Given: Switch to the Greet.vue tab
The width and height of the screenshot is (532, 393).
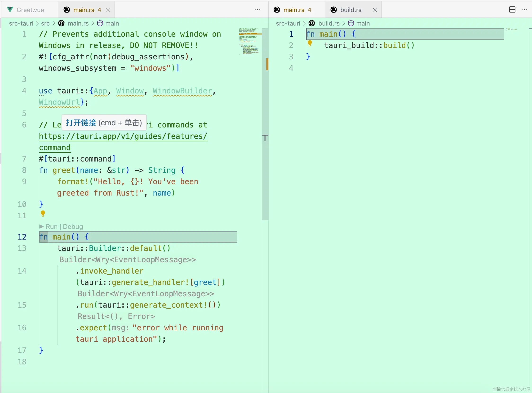Looking at the screenshot, I should tap(30, 10).
